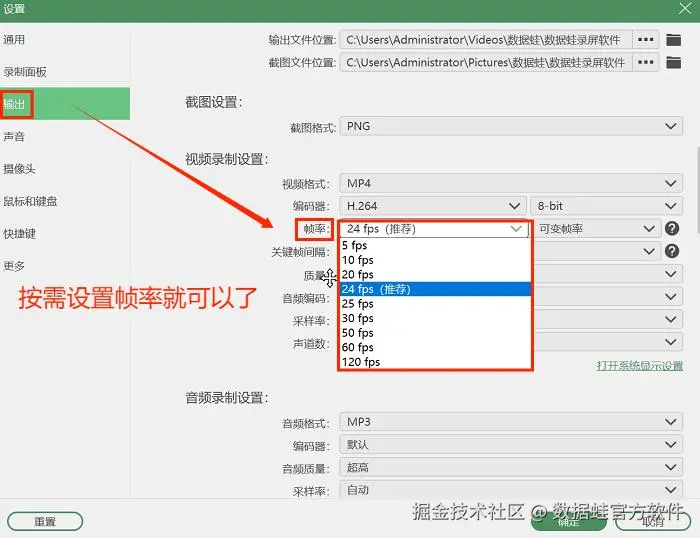700x538 pixels.
Task: Click the screenshot file path field
Action: click(486, 63)
